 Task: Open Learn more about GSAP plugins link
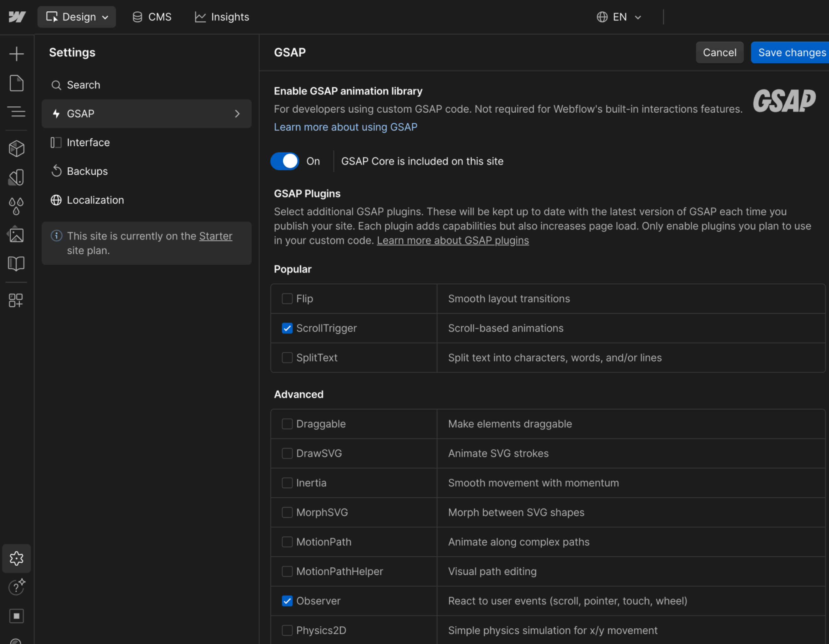(x=452, y=240)
